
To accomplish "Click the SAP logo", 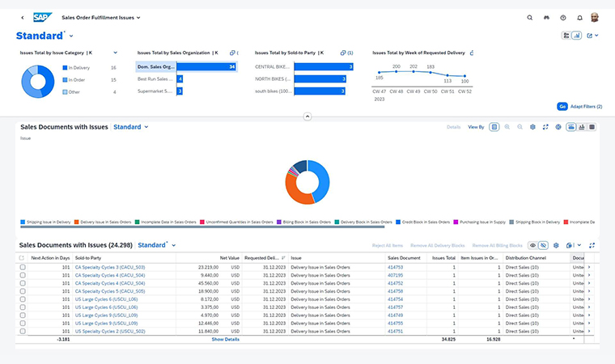I will pyautogui.click(x=42, y=17).
